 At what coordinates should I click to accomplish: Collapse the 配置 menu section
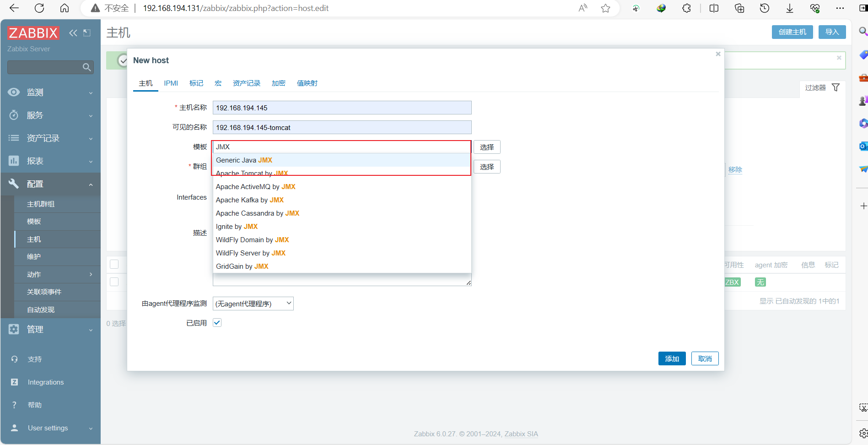tap(50, 184)
